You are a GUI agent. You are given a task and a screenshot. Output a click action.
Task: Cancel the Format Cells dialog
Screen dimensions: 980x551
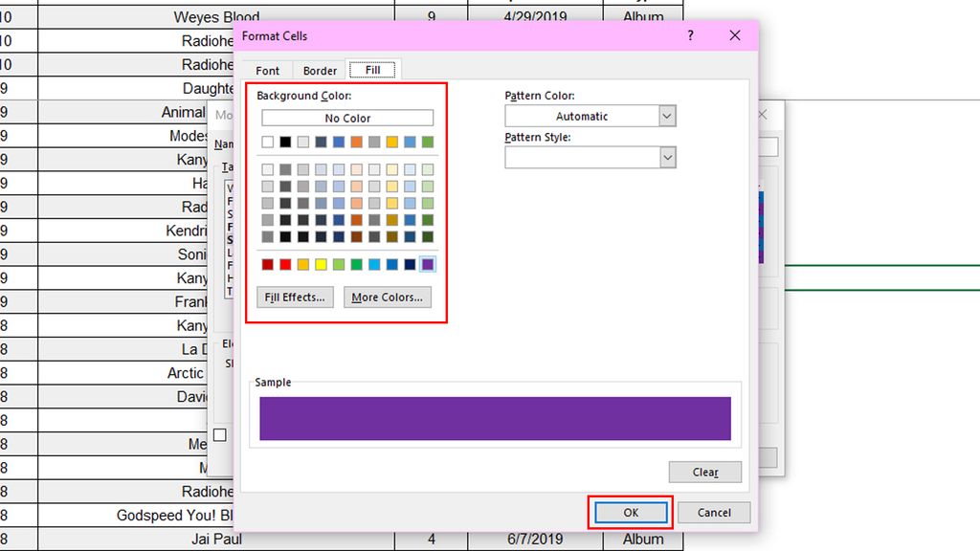click(714, 512)
